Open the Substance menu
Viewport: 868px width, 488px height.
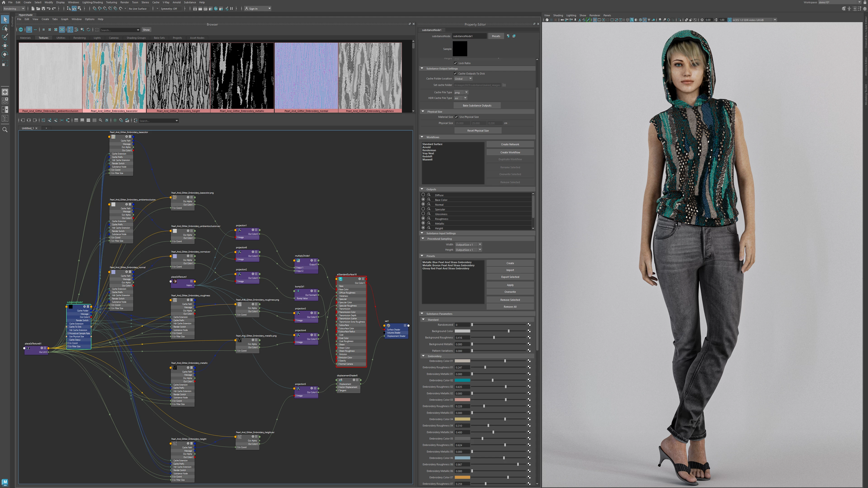190,2
